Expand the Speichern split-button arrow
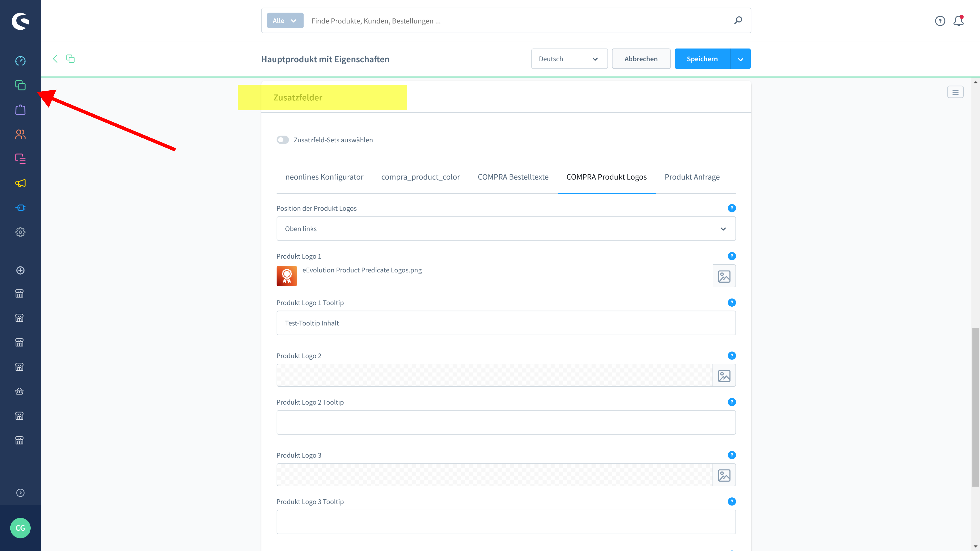The image size is (980, 551). click(740, 59)
